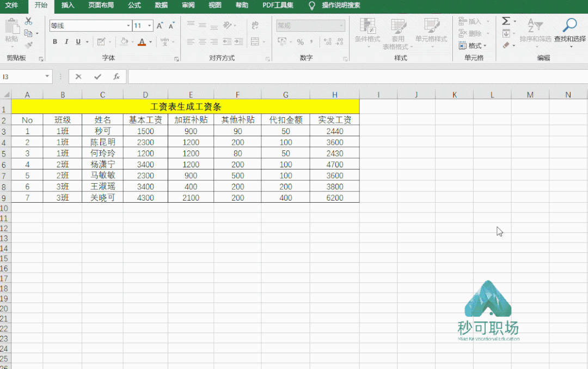588x369 pixels.
Task: Click in the formula bar input area
Action: 358,76
